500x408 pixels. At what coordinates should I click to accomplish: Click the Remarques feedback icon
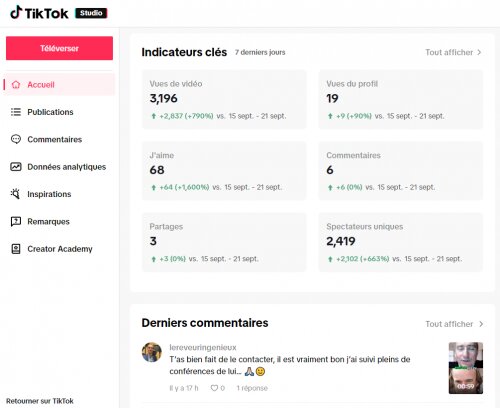click(x=16, y=221)
